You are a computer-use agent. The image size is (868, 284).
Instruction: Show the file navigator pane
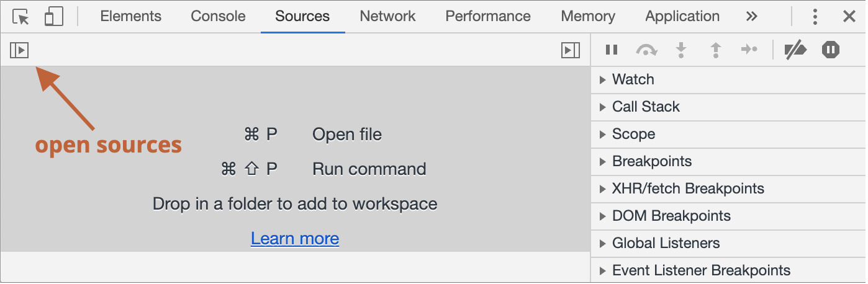pyautogui.click(x=19, y=50)
